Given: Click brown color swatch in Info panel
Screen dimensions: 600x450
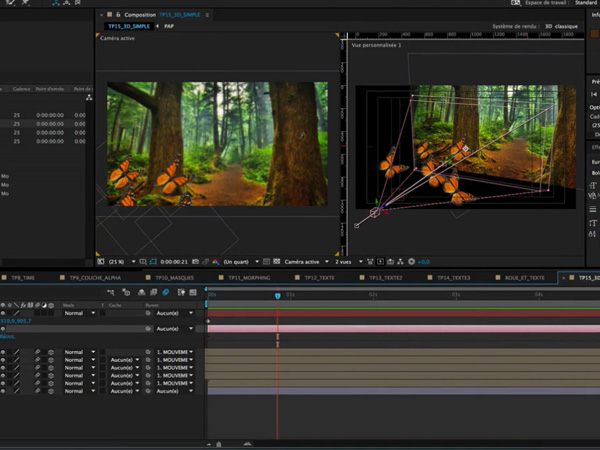Looking at the screenshot, I should [595, 34].
